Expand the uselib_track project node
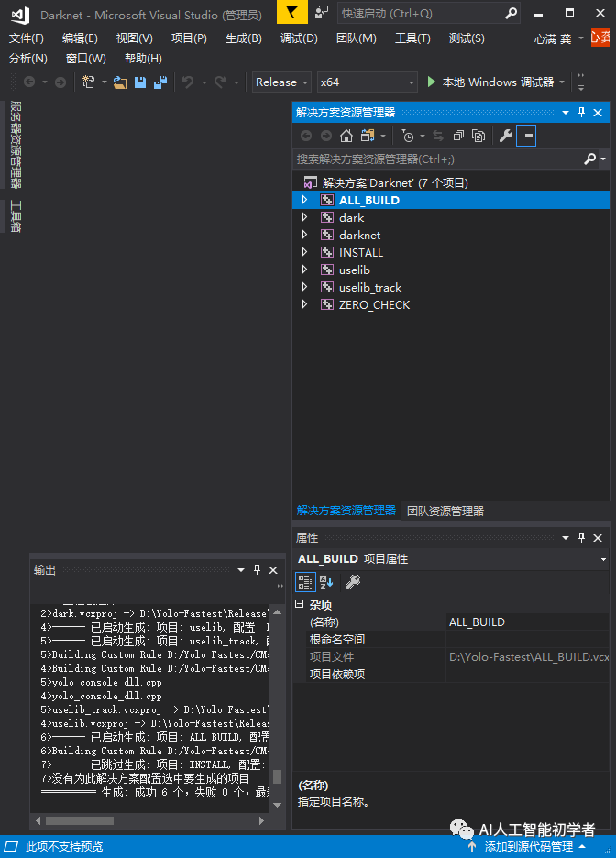Viewport: 616px width, 858px height. [x=304, y=287]
